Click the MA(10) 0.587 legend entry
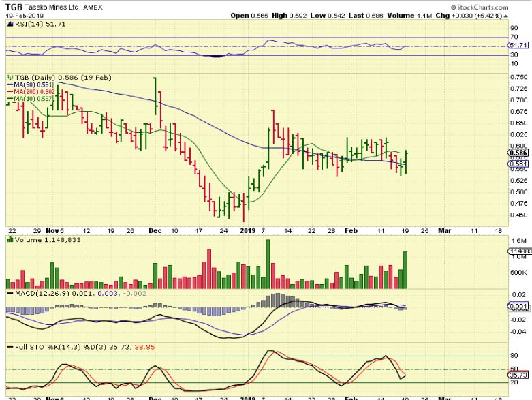532x400 pixels. click(30, 99)
